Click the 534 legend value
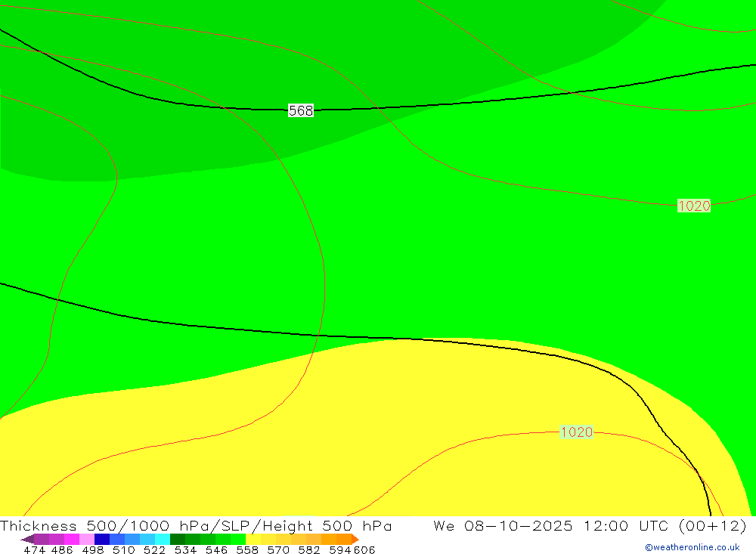Viewport: 756px width, 554px height. point(185,549)
